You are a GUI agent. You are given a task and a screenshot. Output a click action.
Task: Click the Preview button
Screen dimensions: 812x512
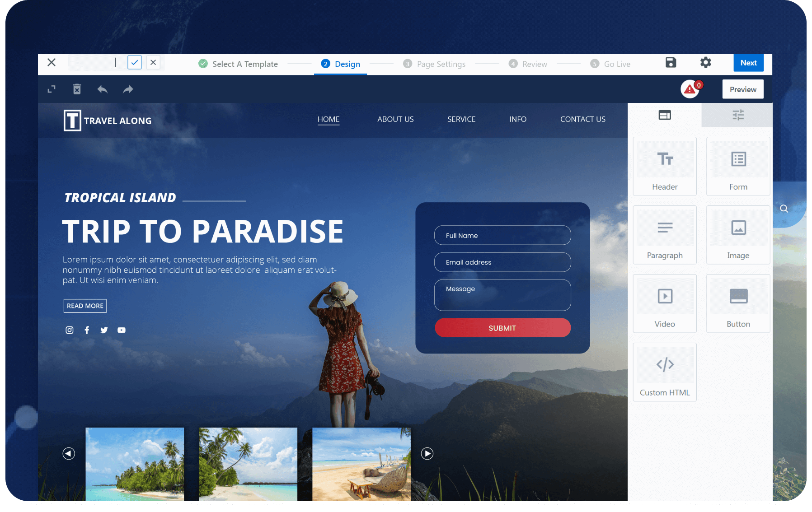[x=742, y=89]
